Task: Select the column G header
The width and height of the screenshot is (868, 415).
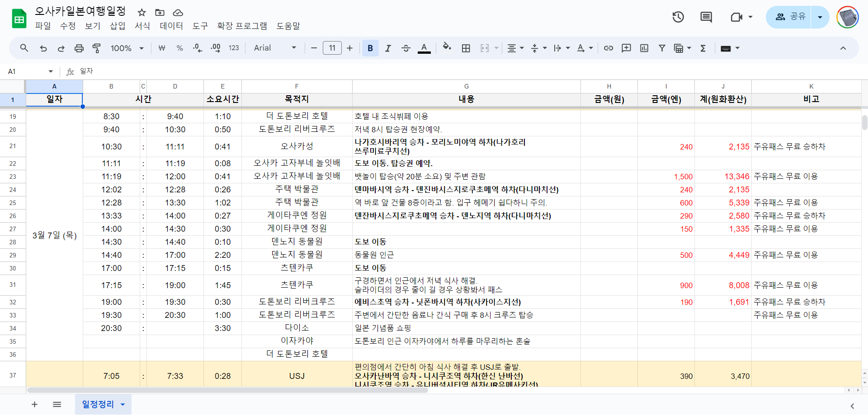Action: [x=466, y=86]
